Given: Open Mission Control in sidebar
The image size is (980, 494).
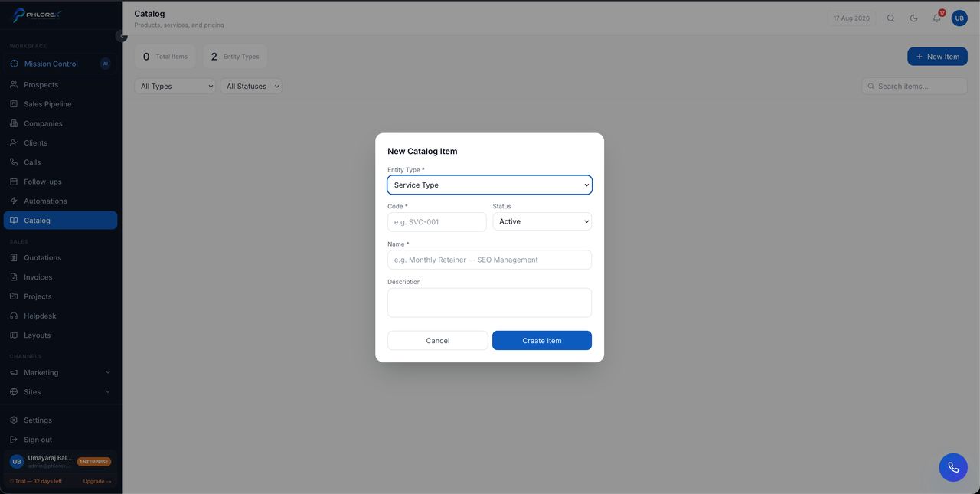Looking at the screenshot, I should point(60,64).
